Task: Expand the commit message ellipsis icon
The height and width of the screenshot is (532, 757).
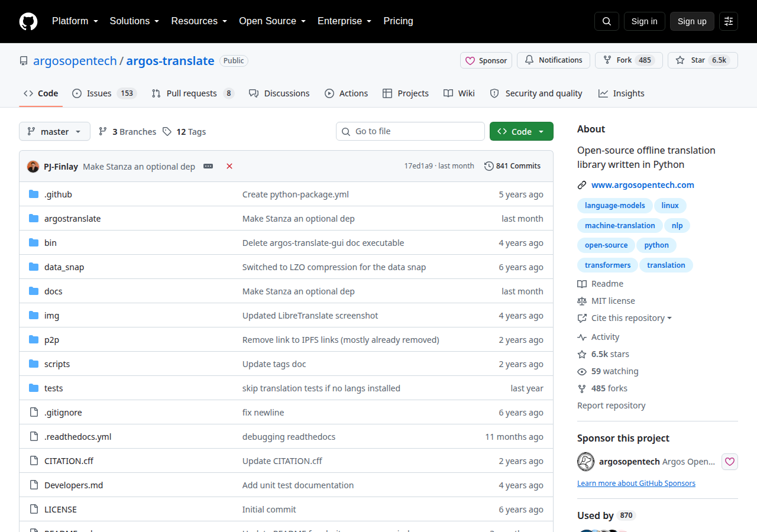Action: [x=208, y=166]
